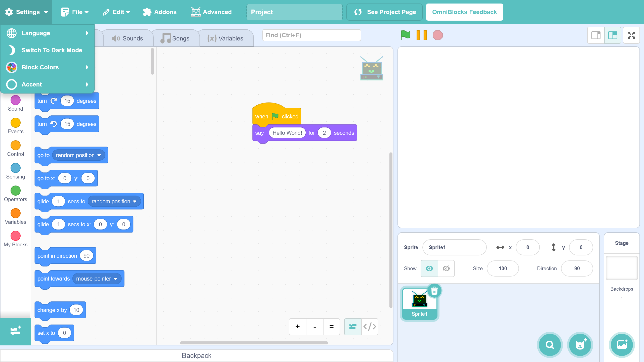The height and width of the screenshot is (362, 644).
Task: Click the OmniBlocks Feedback button
Action: [464, 12]
